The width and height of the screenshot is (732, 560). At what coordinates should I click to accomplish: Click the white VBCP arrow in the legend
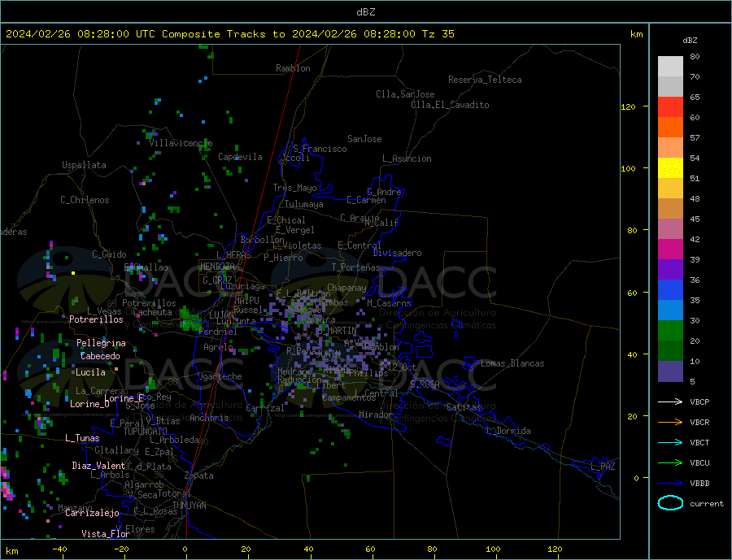670,402
